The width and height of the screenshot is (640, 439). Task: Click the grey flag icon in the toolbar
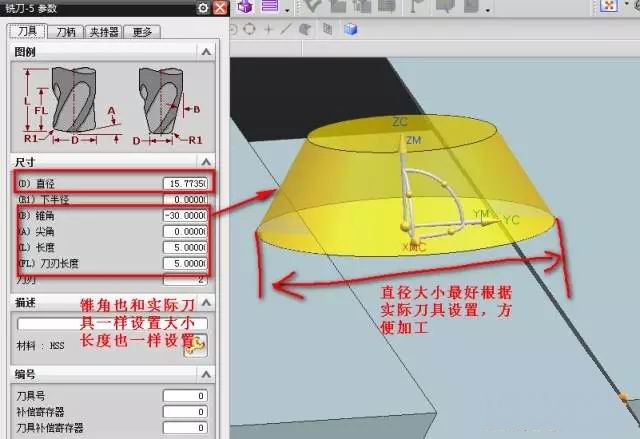(414, 6)
